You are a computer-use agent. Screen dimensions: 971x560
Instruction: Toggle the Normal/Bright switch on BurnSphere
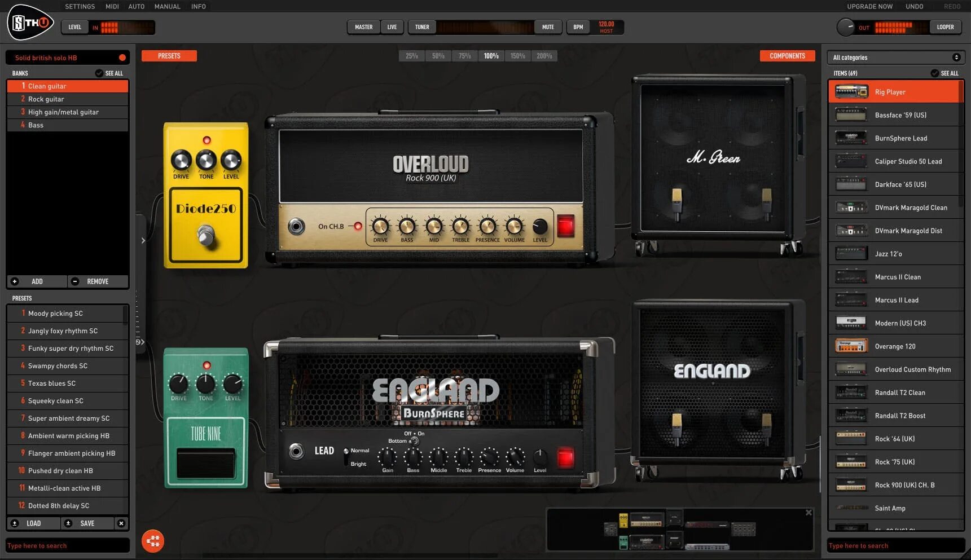point(346,457)
